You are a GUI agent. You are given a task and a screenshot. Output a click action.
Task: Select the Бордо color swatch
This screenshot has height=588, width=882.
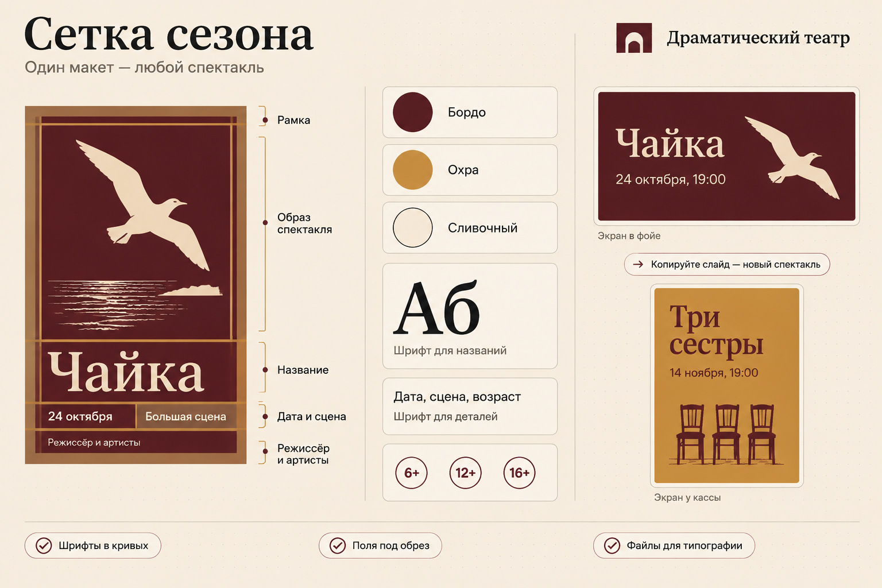click(412, 112)
